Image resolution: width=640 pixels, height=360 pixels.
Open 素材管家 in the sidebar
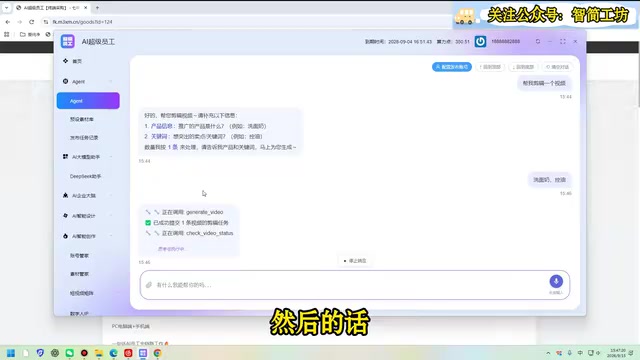[79, 274]
